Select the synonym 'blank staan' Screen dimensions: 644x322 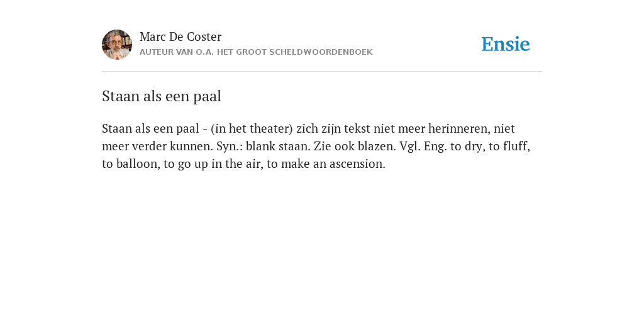coord(276,146)
